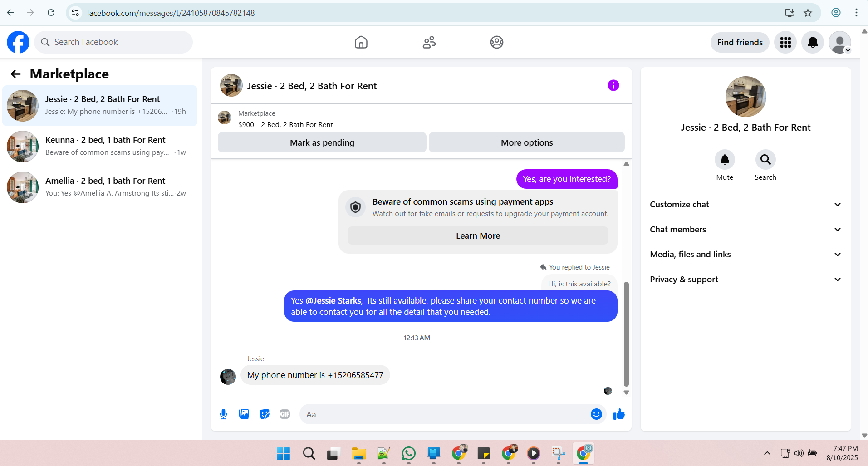Image resolution: width=868 pixels, height=466 pixels.
Task: Click large listing photo in right panel
Action: (x=745, y=97)
